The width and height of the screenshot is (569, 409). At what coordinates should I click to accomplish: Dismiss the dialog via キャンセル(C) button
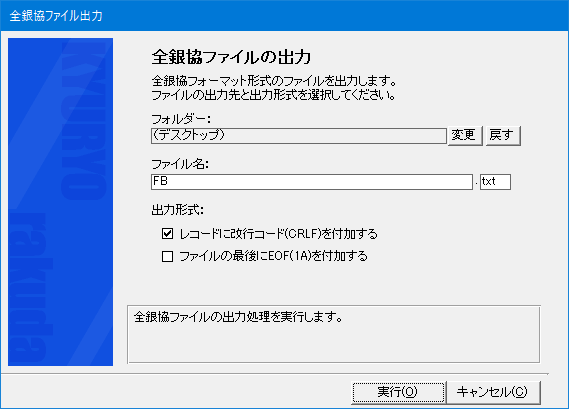tap(493, 392)
